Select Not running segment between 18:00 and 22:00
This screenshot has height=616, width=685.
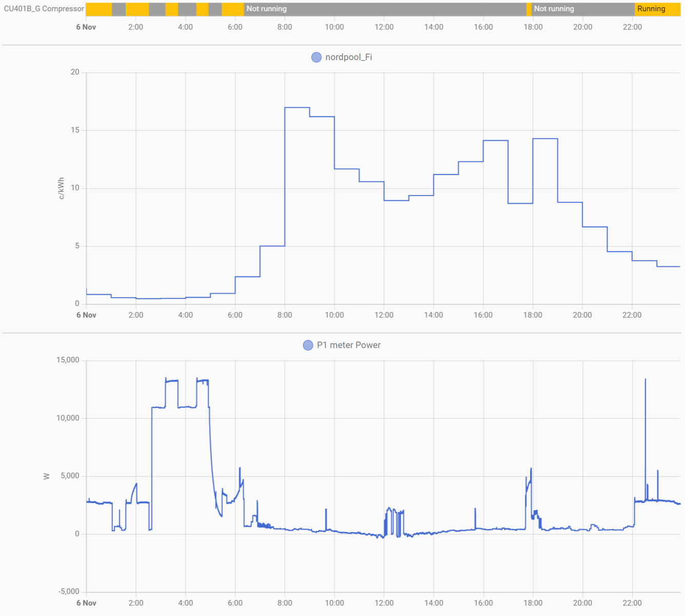click(583, 9)
